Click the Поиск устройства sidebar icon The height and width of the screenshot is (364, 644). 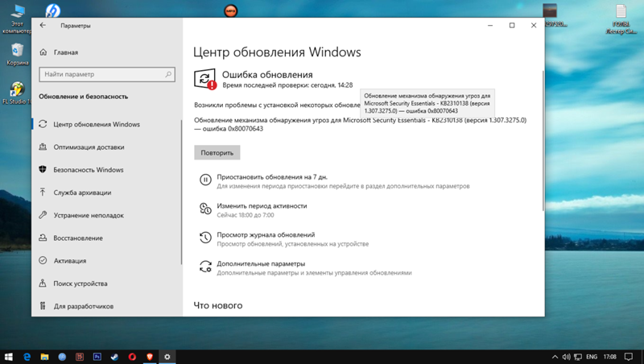pos(43,283)
